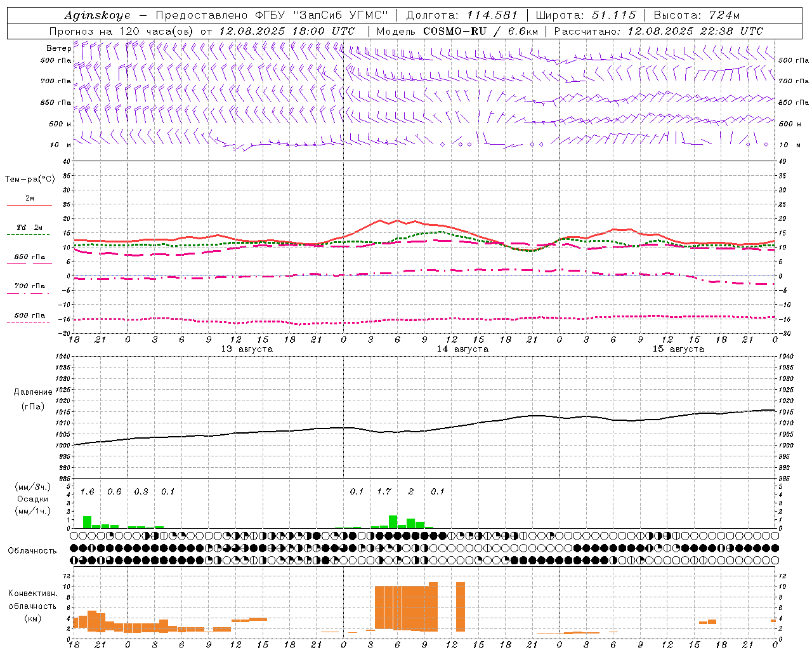Click the 'Td 2м' dew point legend entry

(29, 227)
